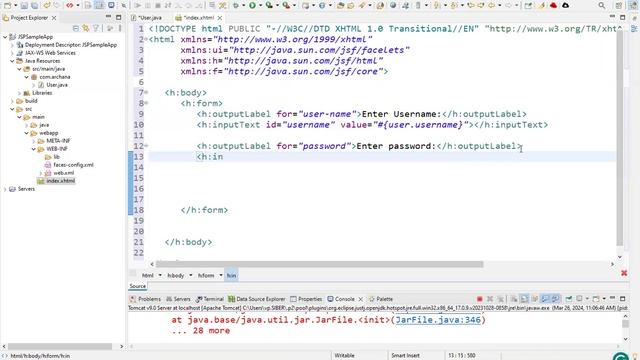Click the globe web browser toolbar icon

point(393,5)
